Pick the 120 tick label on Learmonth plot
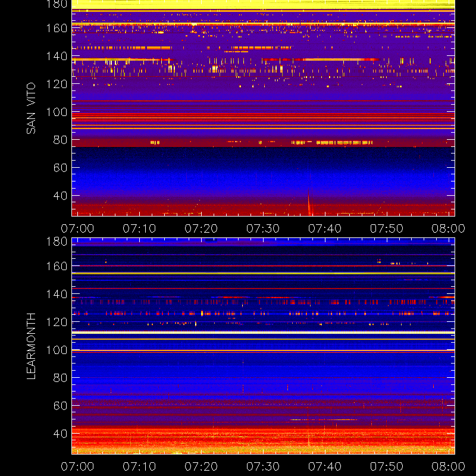476x476 pixels. click(57, 322)
